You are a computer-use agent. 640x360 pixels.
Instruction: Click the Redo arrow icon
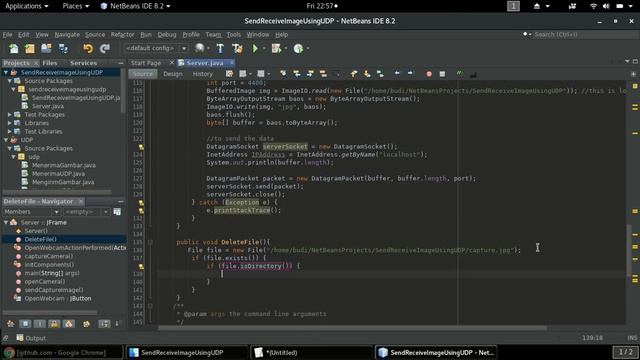(x=105, y=49)
